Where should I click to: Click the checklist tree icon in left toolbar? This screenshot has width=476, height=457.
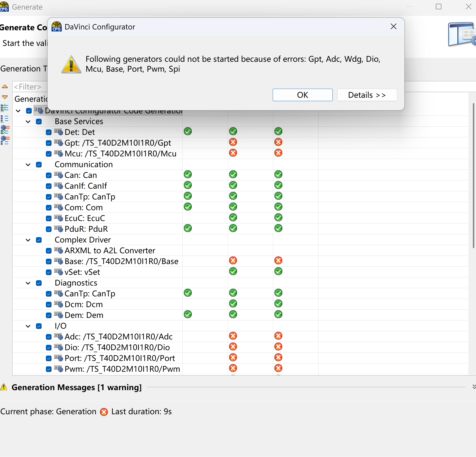(x=5, y=108)
